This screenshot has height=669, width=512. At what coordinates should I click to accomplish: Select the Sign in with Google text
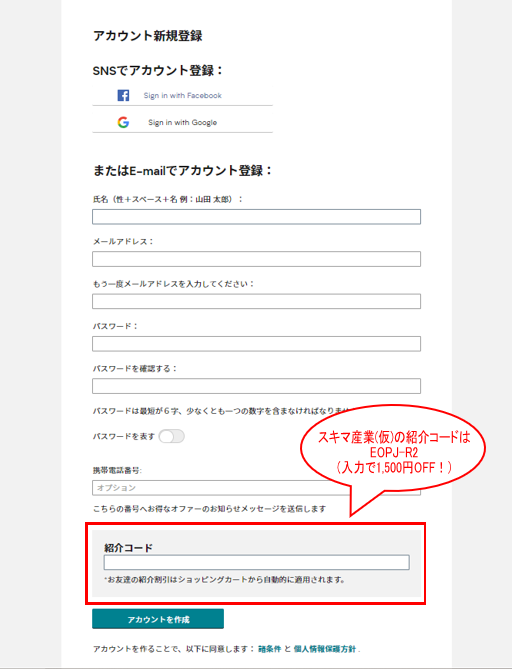pyautogui.click(x=183, y=122)
